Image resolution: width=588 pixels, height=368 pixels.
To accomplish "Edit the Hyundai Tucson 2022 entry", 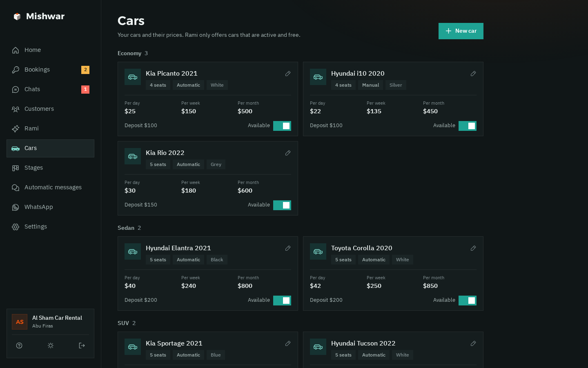I will [473, 343].
